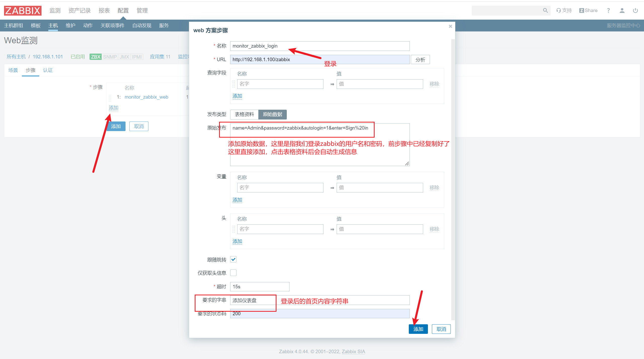Focus 要求的状态码 field with 200
The image size is (644, 359).
[x=320, y=314]
